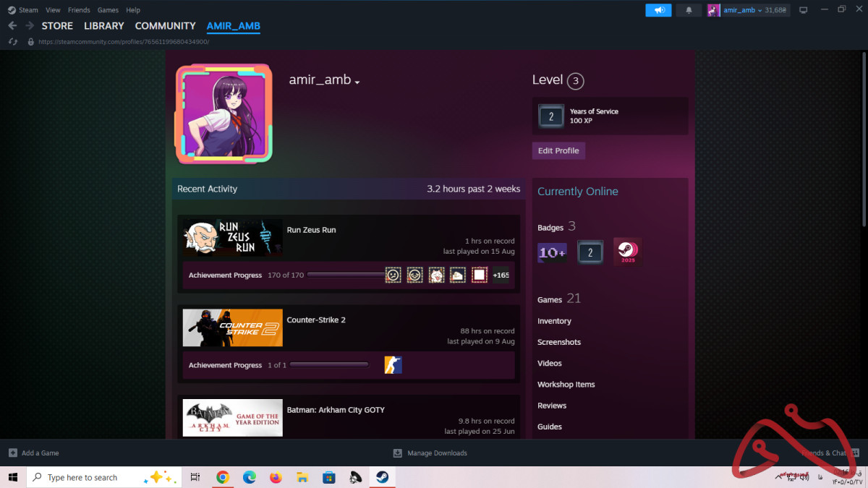Open the Guides link
This screenshot has height=488, width=868.
[x=550, y=427]
